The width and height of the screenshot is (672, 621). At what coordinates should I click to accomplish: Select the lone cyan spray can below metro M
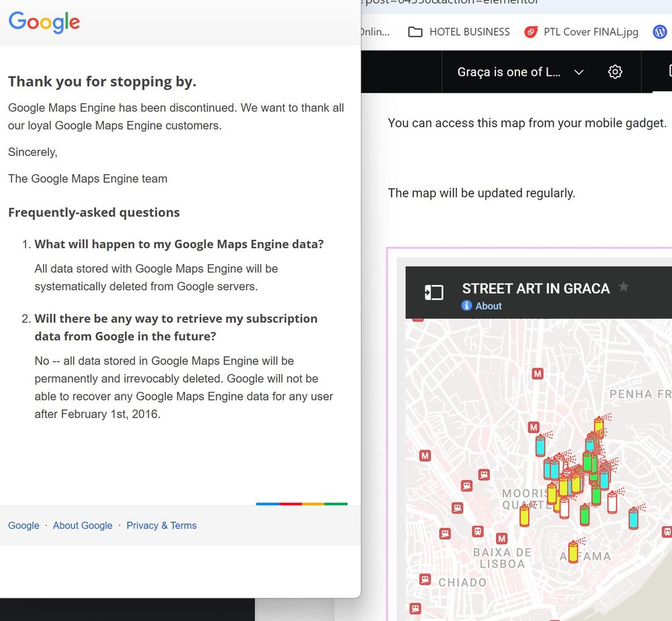click(540, 446)
